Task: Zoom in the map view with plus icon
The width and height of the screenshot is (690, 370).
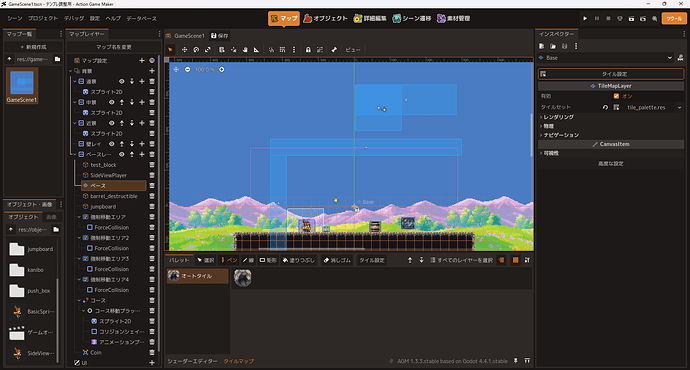Action: coord(222,70)
